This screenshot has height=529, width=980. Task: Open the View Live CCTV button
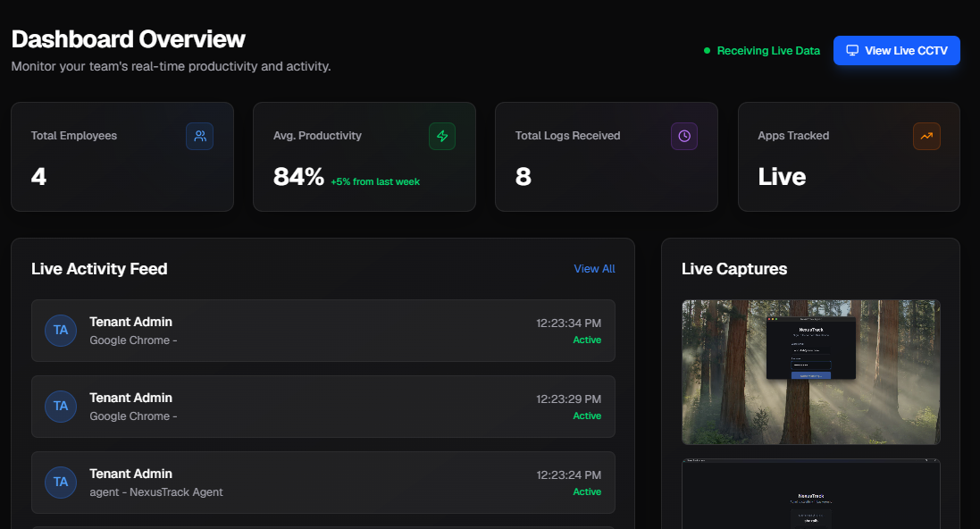click(x=896, y=51)
